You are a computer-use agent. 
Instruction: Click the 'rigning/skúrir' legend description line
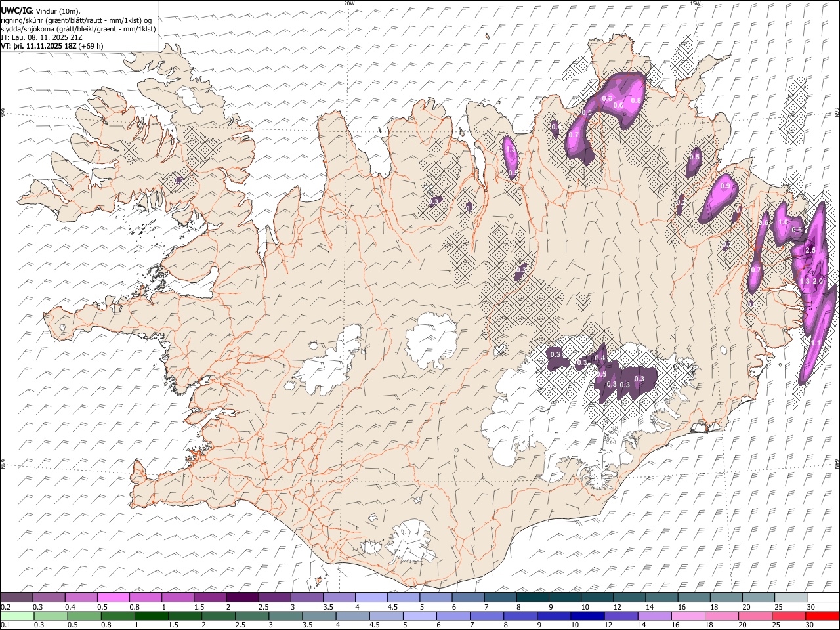tap(76, 20)
